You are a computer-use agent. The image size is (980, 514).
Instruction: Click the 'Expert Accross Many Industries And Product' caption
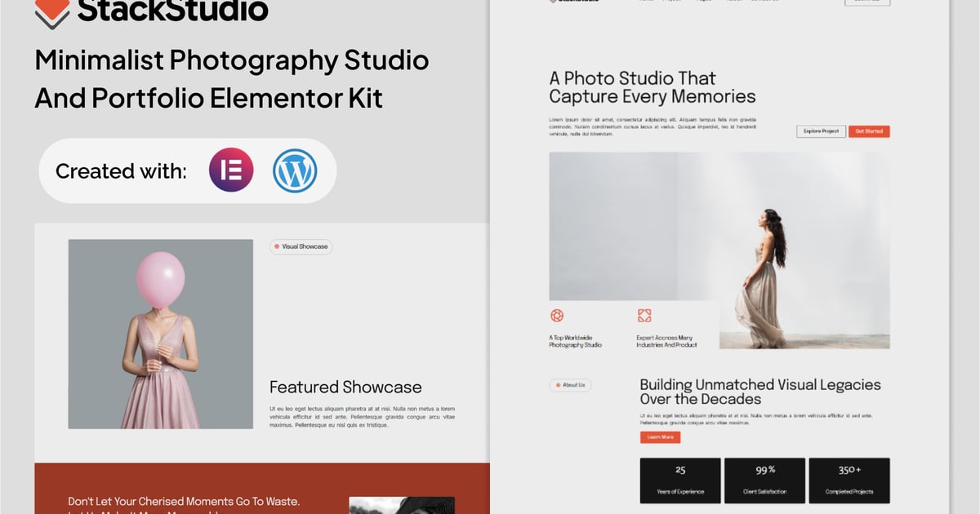pyautogui.click(x=666, y=341)
